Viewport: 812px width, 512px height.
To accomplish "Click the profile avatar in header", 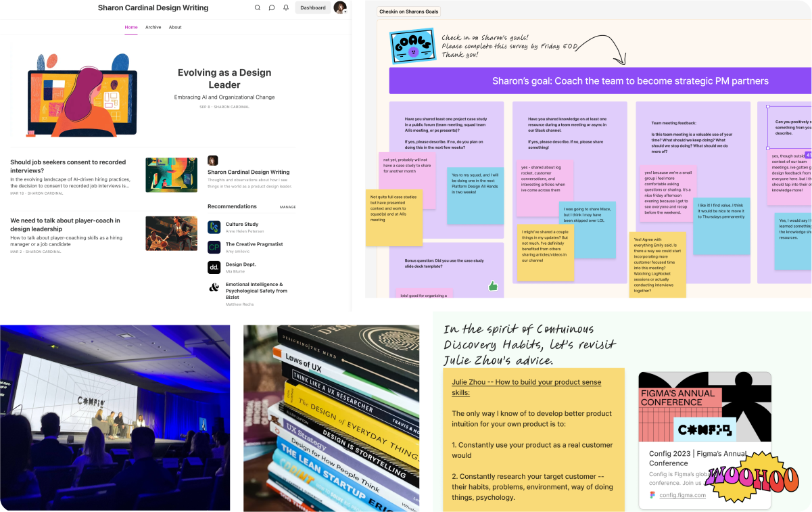I will click(339, 7).
